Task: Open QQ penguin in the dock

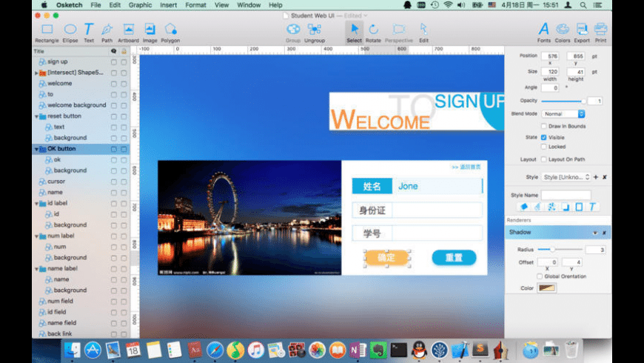Action: [x=419, y=350]
